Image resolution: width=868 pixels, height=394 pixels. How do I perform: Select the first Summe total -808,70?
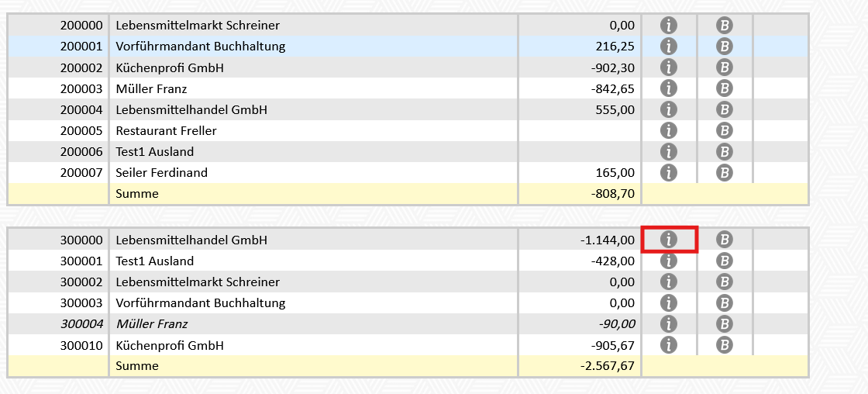click(612, 194)
